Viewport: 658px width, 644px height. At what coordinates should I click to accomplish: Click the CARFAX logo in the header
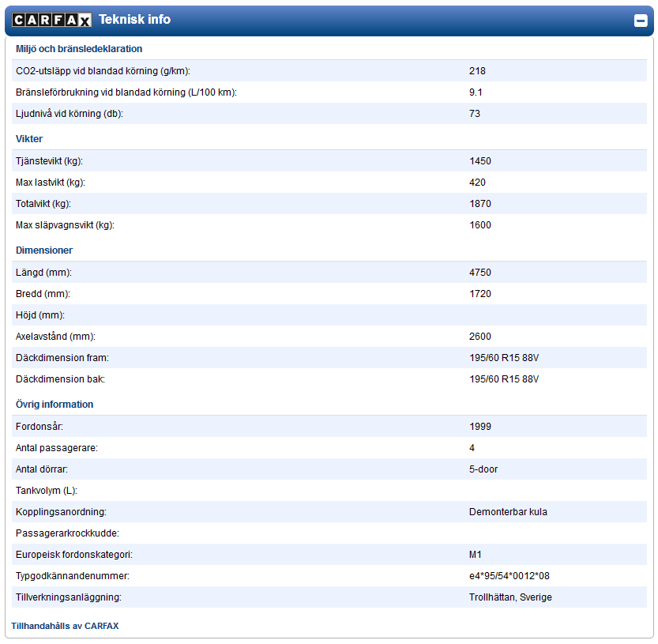(x=51, y=20)
